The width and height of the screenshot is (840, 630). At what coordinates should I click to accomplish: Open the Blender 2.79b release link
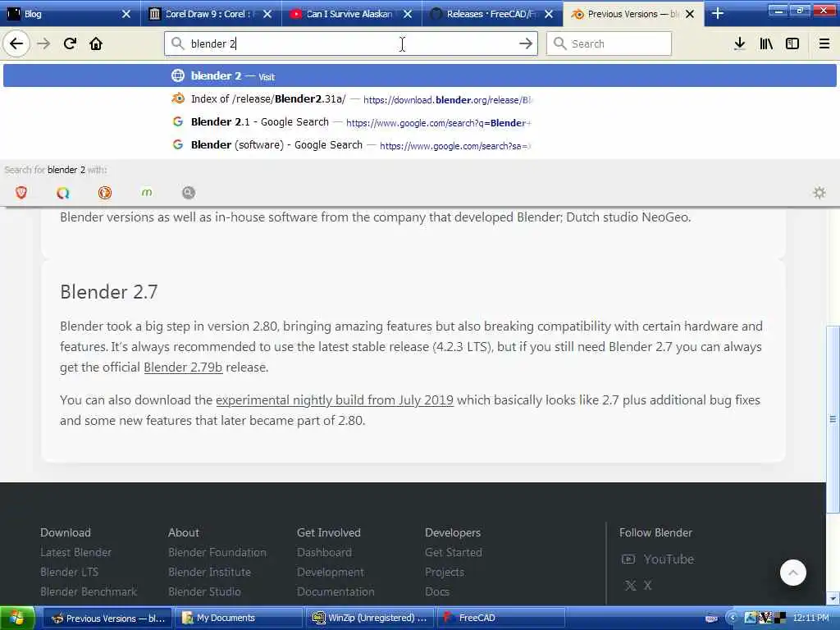[183, 367]
